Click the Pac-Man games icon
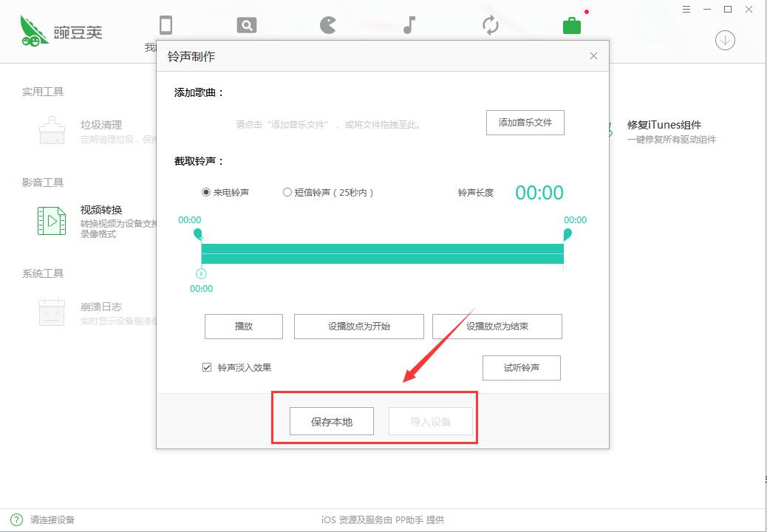This screenshot has width=767, height=532. 327,24
